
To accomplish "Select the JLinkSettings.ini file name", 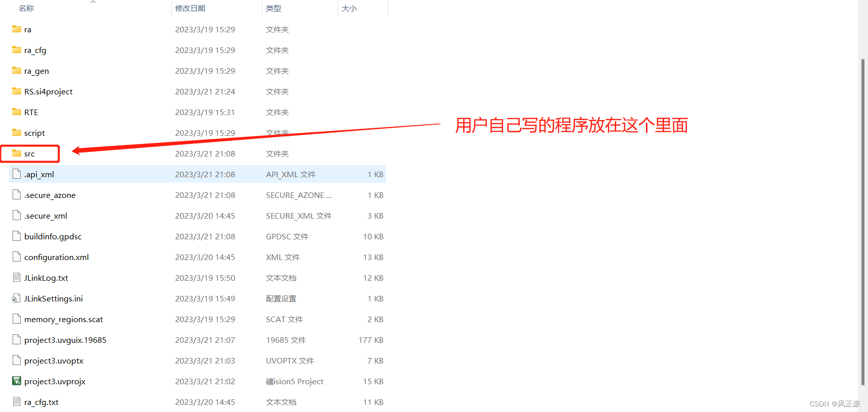I will click(53, 299).
